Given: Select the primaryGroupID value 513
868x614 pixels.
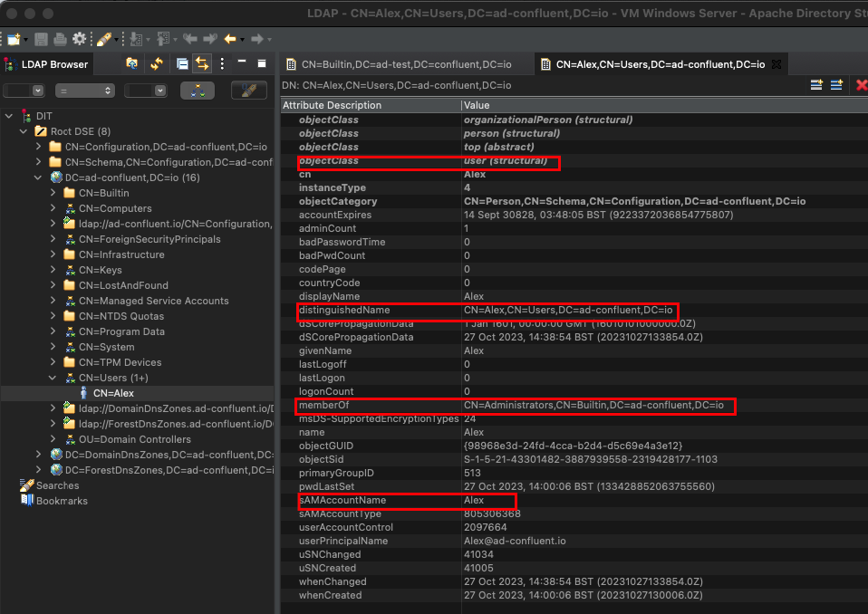Looking at the screenshot, I should 472,473.
